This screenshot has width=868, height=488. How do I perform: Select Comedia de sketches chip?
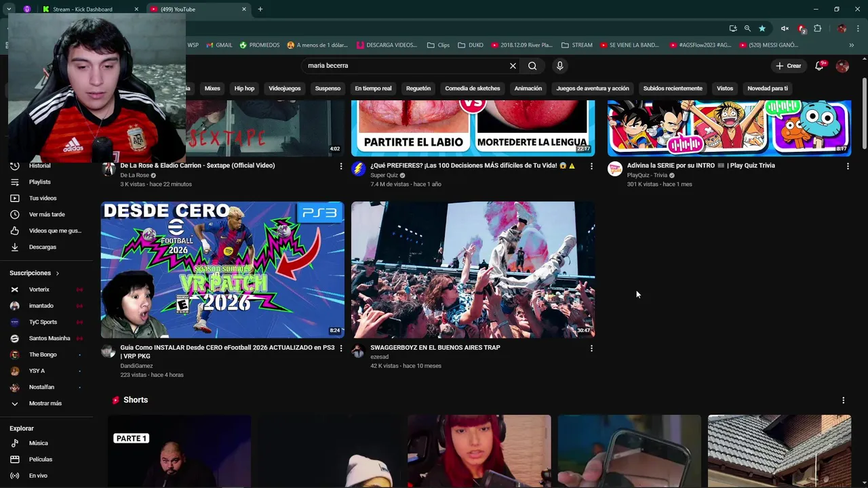473,88
